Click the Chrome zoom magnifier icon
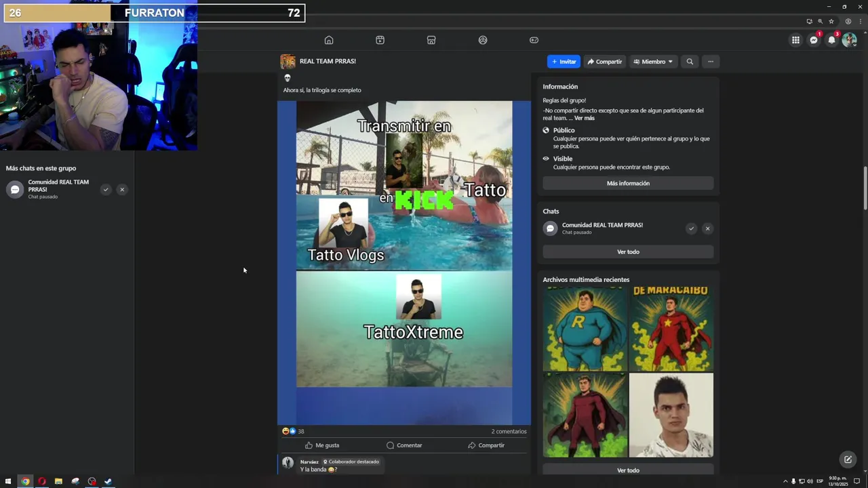Image resolution: width=868 pixels, height=488 pixels. point(820,21)
